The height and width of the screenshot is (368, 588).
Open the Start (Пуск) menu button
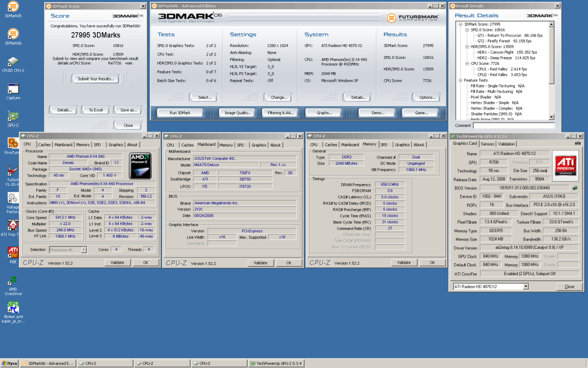click(10, 363)
